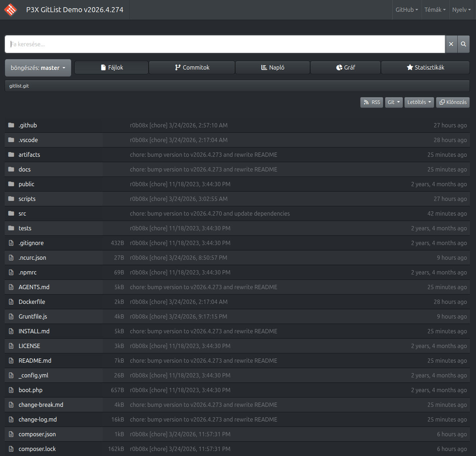Open the Letöltés download dropdown
476x456 pixels.
(419, 102)
